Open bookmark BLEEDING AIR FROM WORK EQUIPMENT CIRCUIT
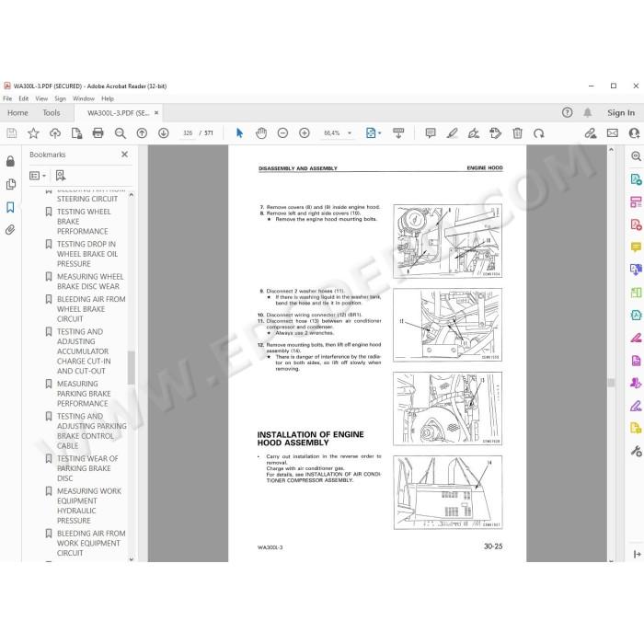The width and height of the screenshot is (644, 644). click(x=91, y=543)
